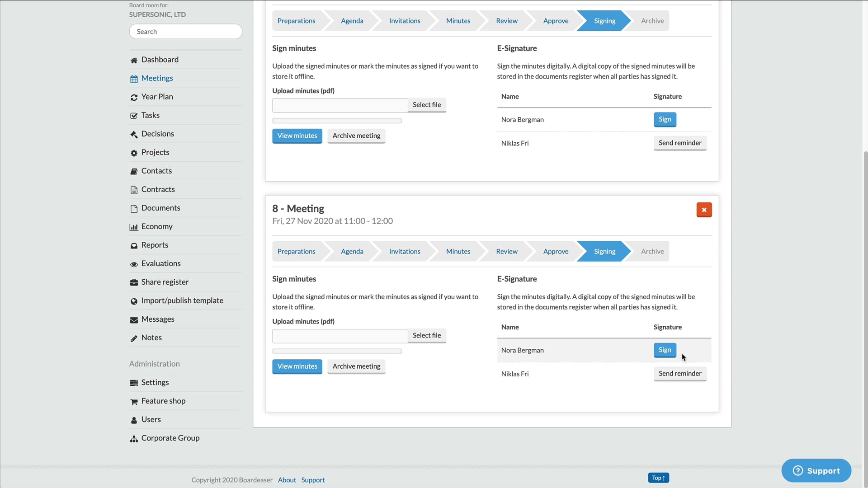Click the Decisions gavel icon
This screenshot has height=488, width=868.
pos(134,134)
